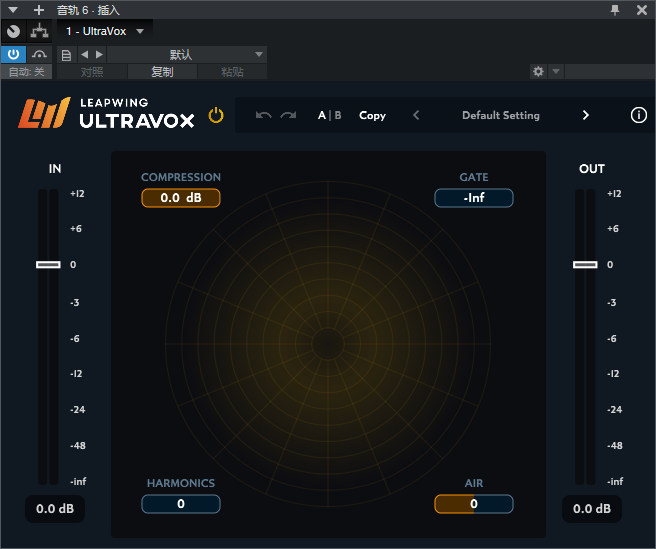Image resolution: width=656 pixels, height=549 pixels.
Task: Click the 自动: 关 automation button
Action: click(x=26, y=72)
